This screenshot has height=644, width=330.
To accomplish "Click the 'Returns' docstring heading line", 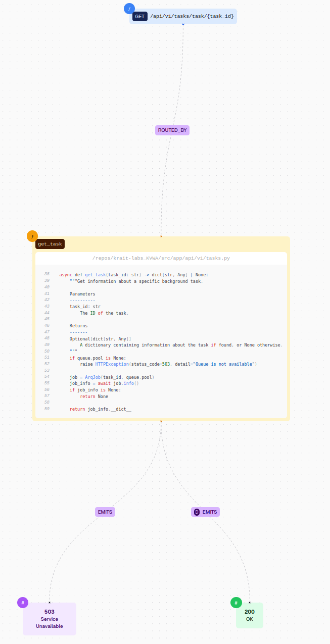I will tap(78, 326).
